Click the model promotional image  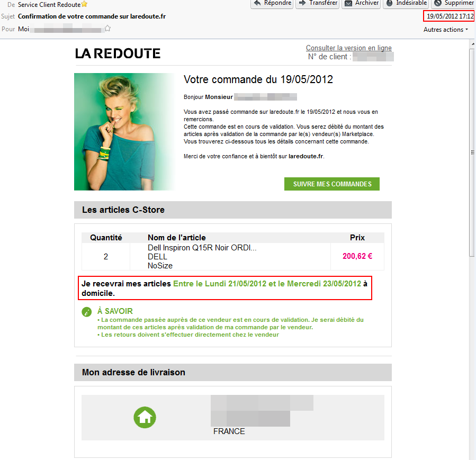tap(124, 132)
